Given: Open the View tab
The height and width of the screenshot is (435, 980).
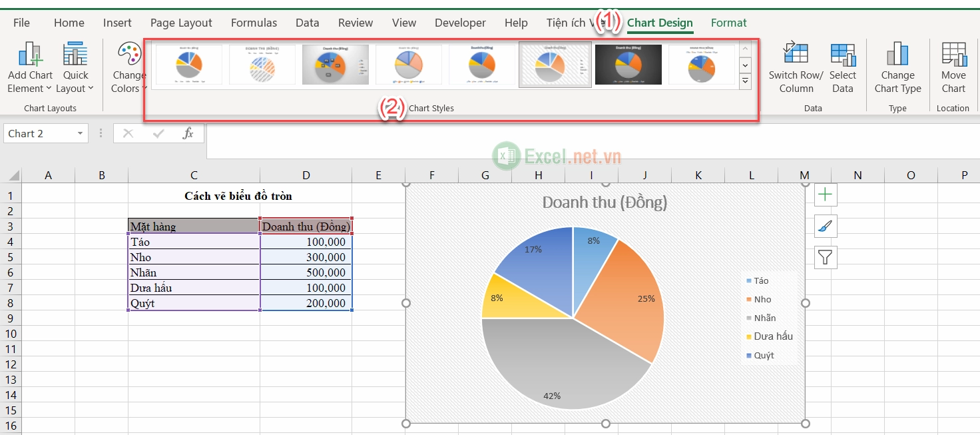Looking at the screenshot, I should pyautogui.click(x=404, y=23).
